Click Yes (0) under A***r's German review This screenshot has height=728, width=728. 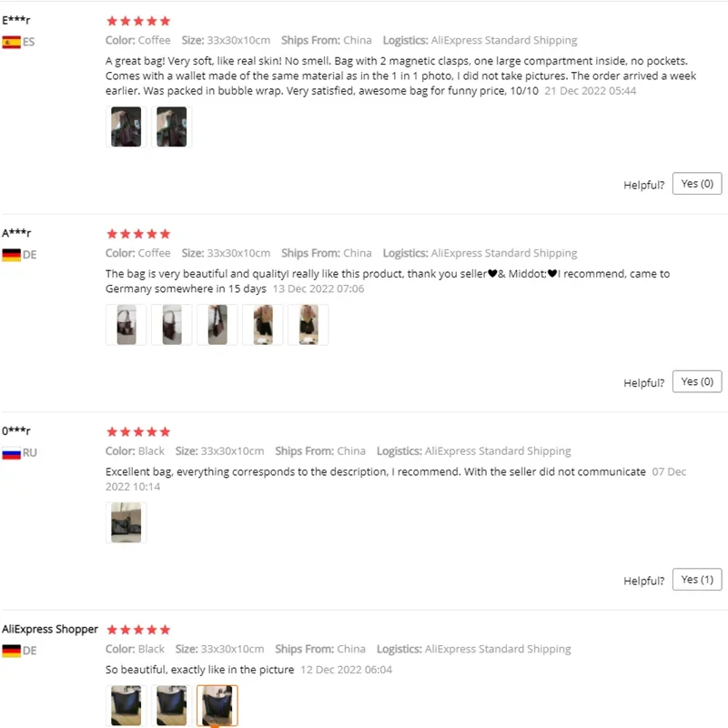pos(696,381)
